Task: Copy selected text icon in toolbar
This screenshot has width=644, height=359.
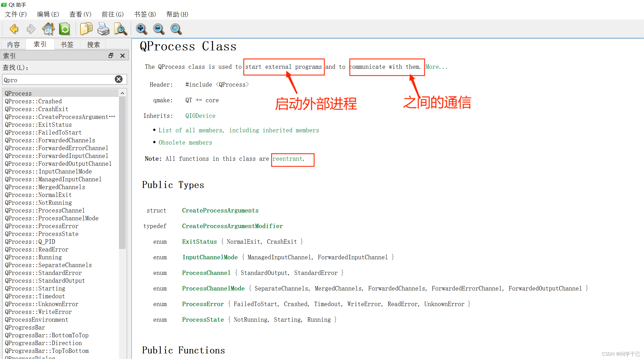Action: coord(86,29)
